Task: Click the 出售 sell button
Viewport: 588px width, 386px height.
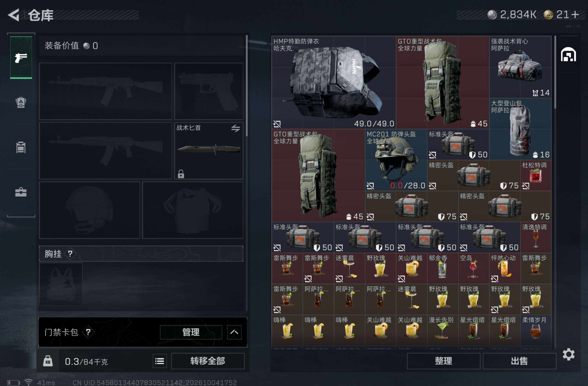Action: pos(519,361)
